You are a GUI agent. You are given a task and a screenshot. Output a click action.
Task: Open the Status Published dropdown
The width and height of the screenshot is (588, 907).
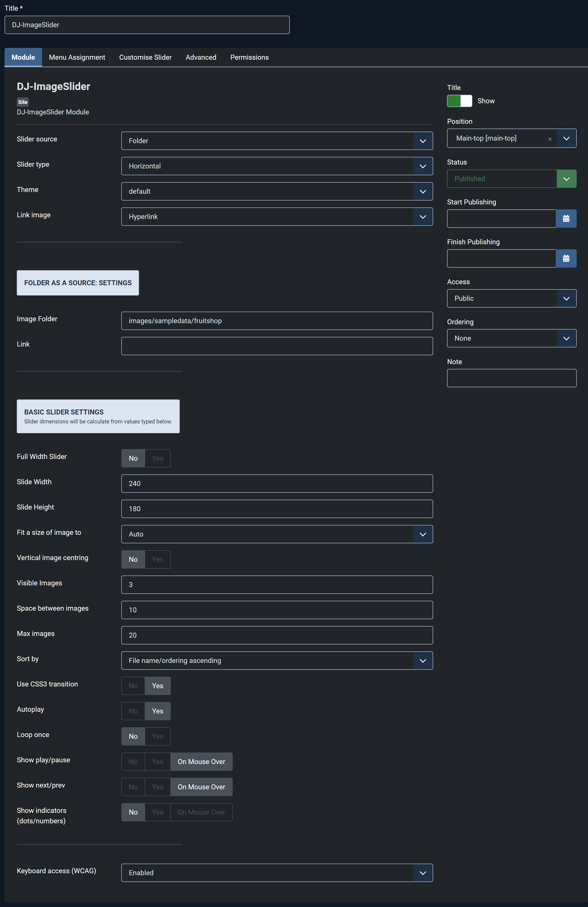(x=511, y=179)
